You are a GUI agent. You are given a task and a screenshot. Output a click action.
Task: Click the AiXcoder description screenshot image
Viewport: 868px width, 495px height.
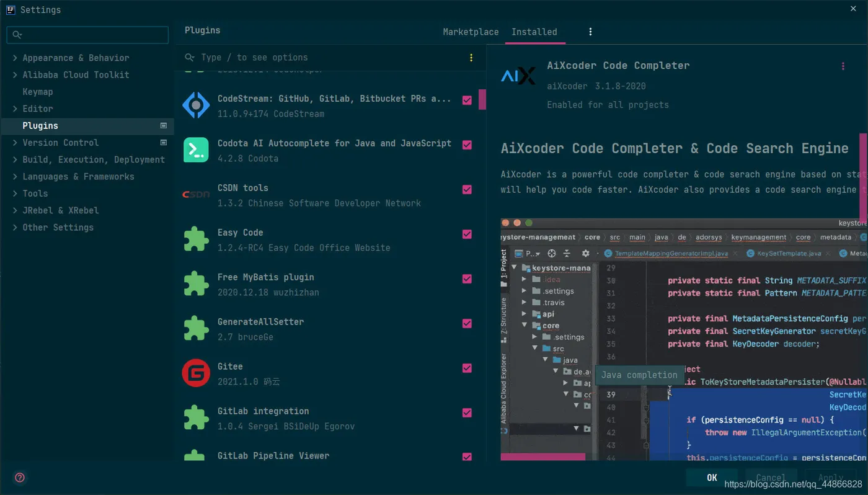coord(684,339)
